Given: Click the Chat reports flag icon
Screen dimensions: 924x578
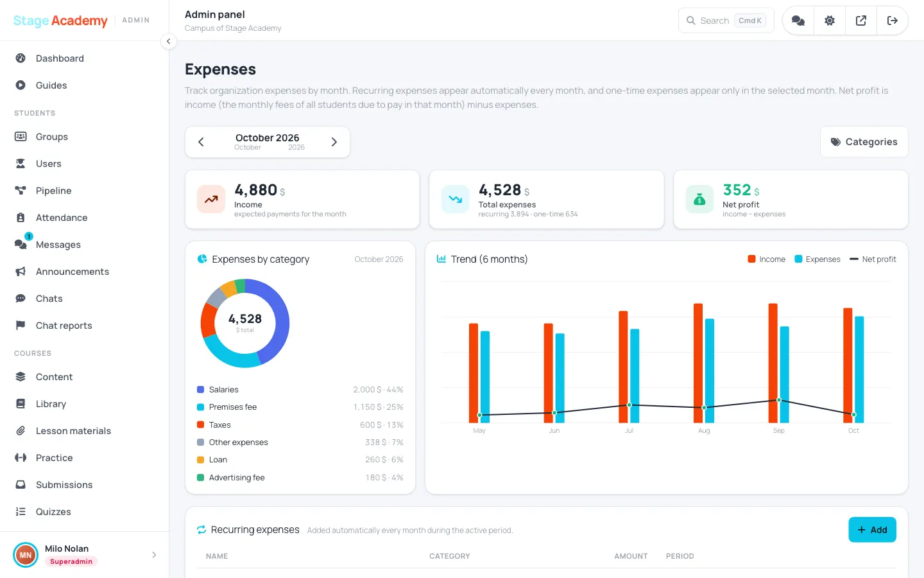Looking at the screenshot, I should click(21, 326).
